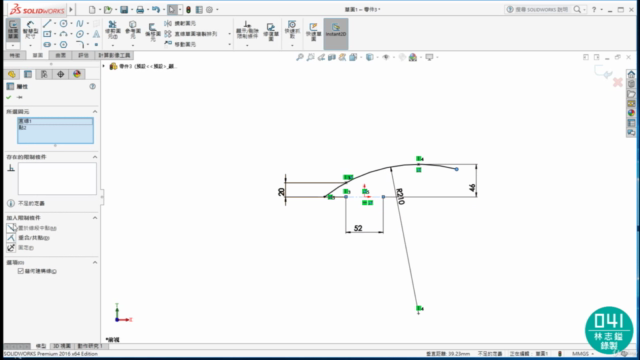The width and height of the screenshot is (640, 360).
Task: Expand the part tree arrow in viewport
Action: click(104, 66)
